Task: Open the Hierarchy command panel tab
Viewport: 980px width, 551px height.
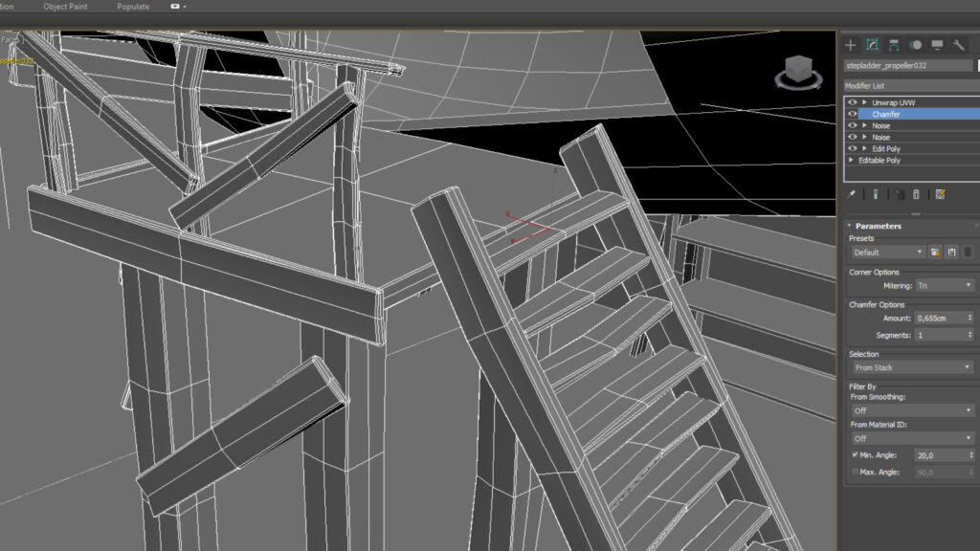Action: click(894, 45)
